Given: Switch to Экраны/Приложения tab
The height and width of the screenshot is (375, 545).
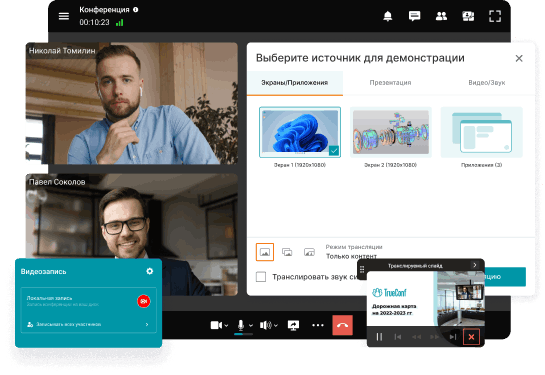Looking at the screenshot, I should pyautogui.click(x=295, y=83).
